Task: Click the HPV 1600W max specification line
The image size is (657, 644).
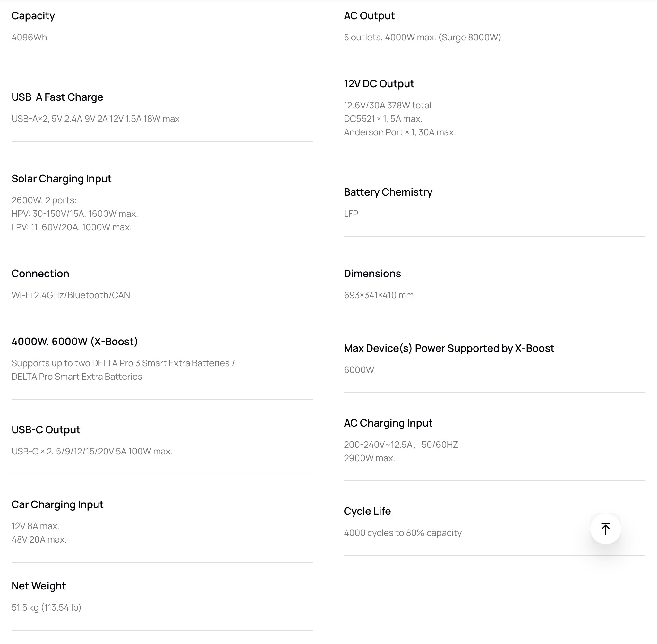Action: (75, 214)
